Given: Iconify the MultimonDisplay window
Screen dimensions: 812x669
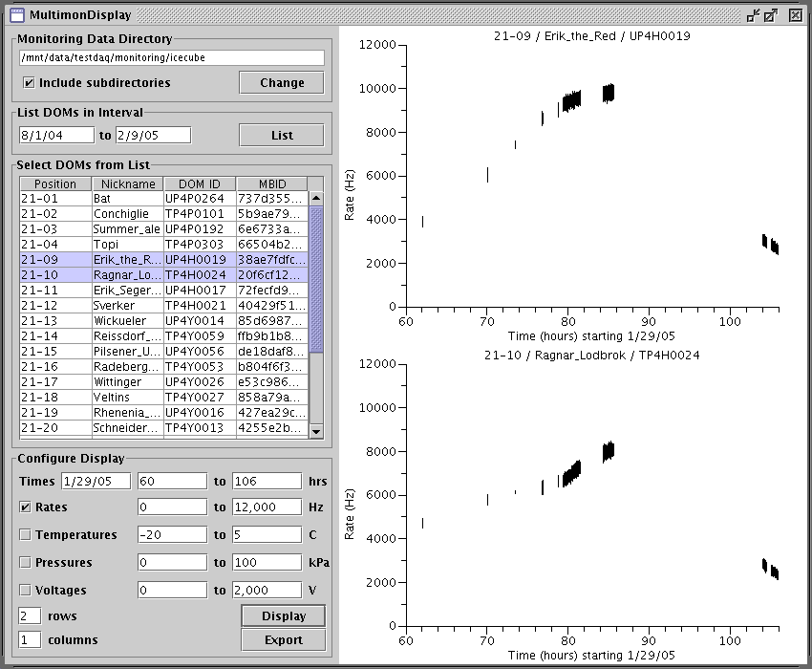Looking at the screenshot, I should pos(753,15).
